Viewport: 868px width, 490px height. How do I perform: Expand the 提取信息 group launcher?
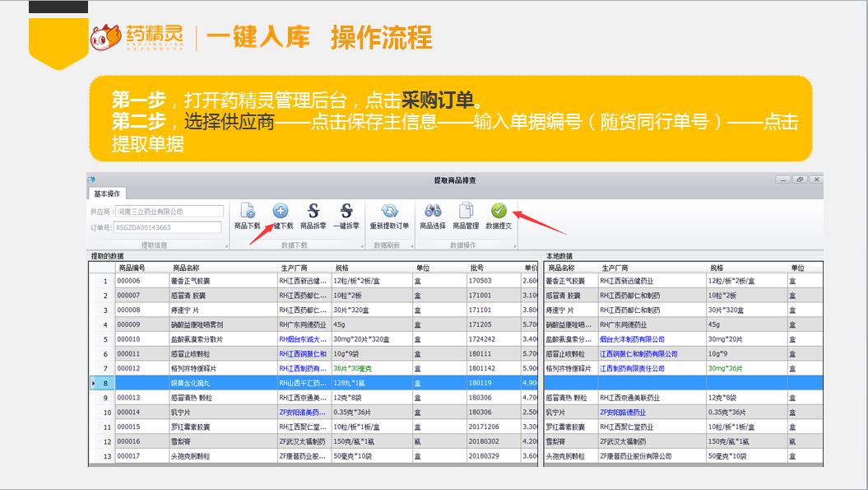point(225,246)
